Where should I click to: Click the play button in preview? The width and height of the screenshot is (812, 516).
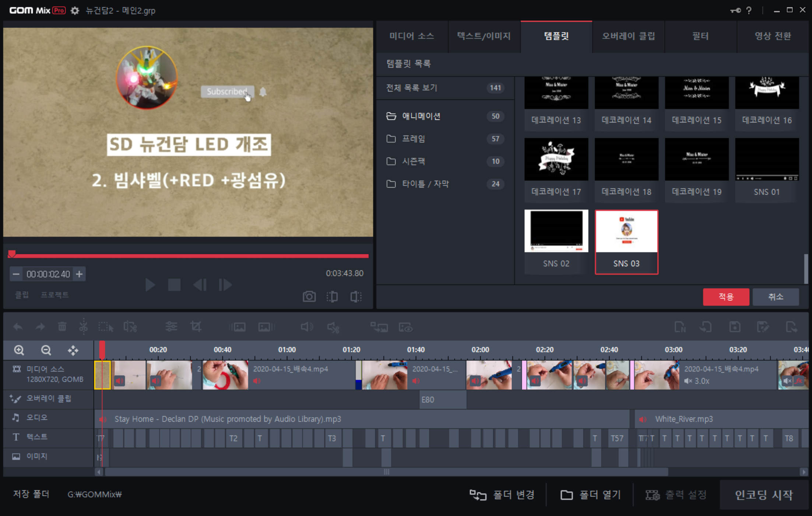click(150, 285)
